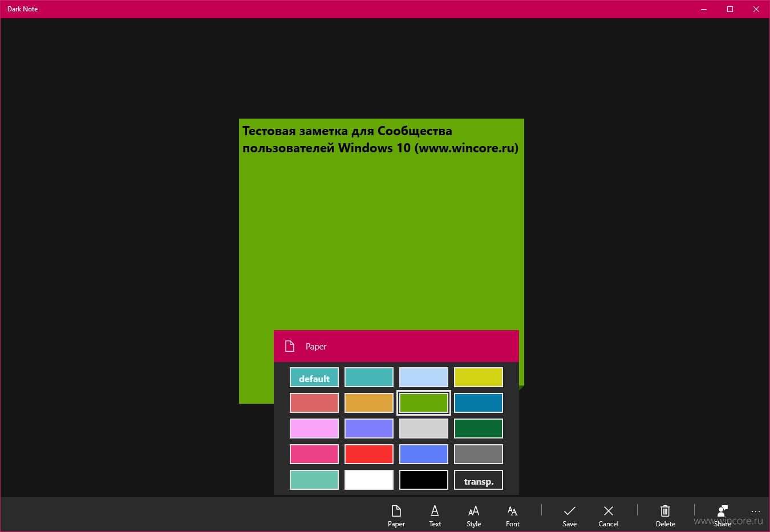Pick the selected green paper swatch
770x532 pixels.
424,403
